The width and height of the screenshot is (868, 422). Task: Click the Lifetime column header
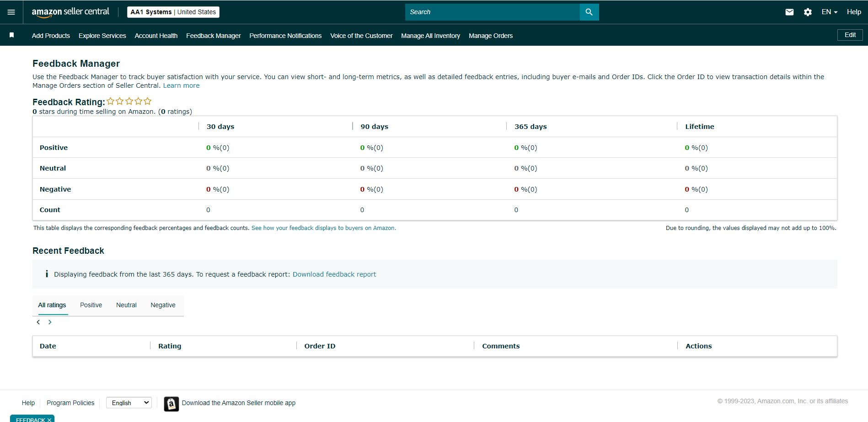pyautogui.click(x=700, y=127)
